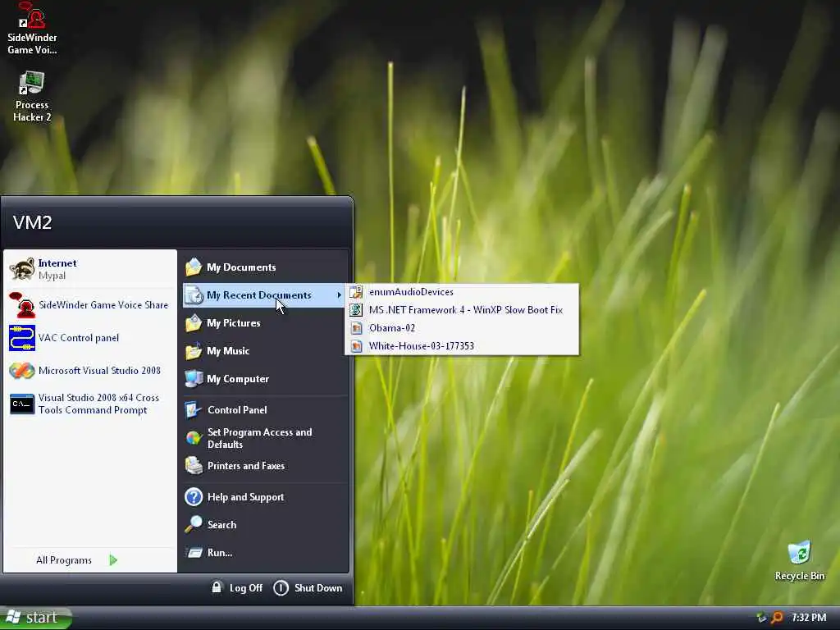Screen dimensions: 840x630
Task: Click the My Documents folder icon
Action: [x=194, y=267]
